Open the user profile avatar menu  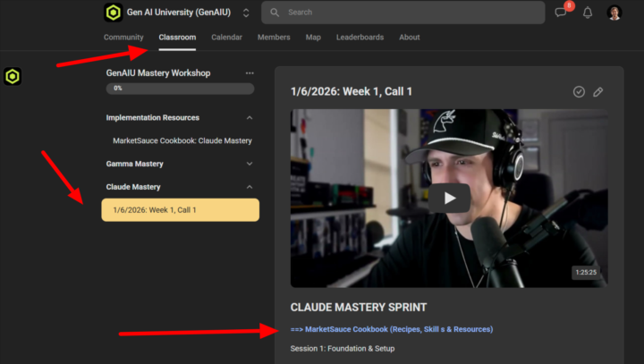(x=614, y=13)
